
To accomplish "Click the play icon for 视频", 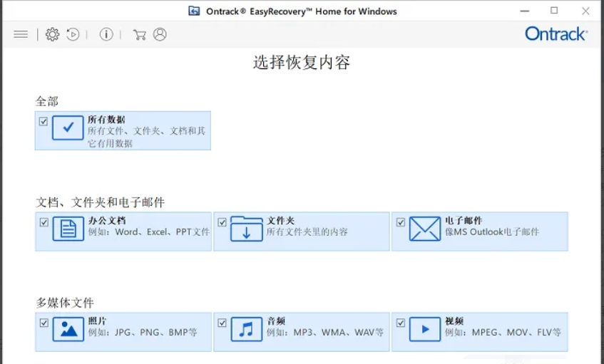I will click(425, 329).
